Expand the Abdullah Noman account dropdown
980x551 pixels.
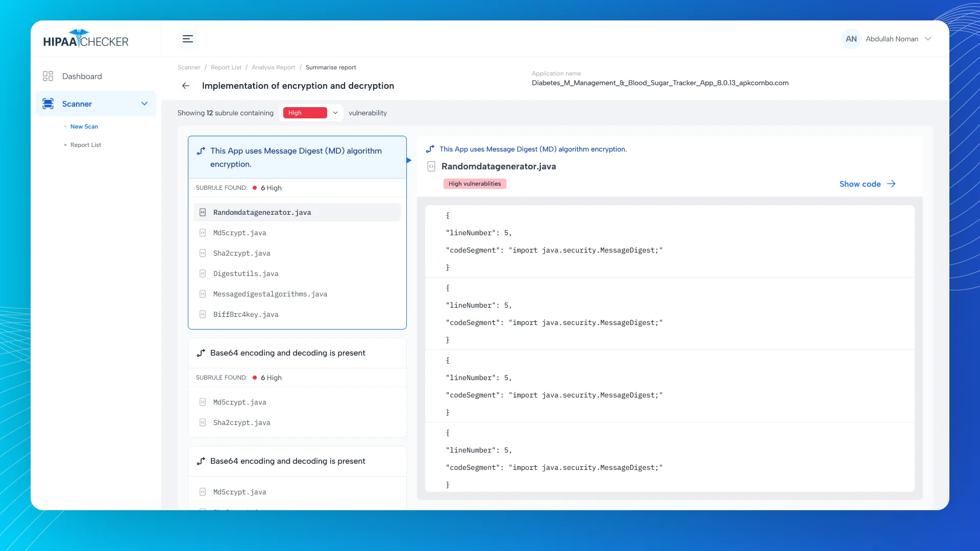(928, 39)
